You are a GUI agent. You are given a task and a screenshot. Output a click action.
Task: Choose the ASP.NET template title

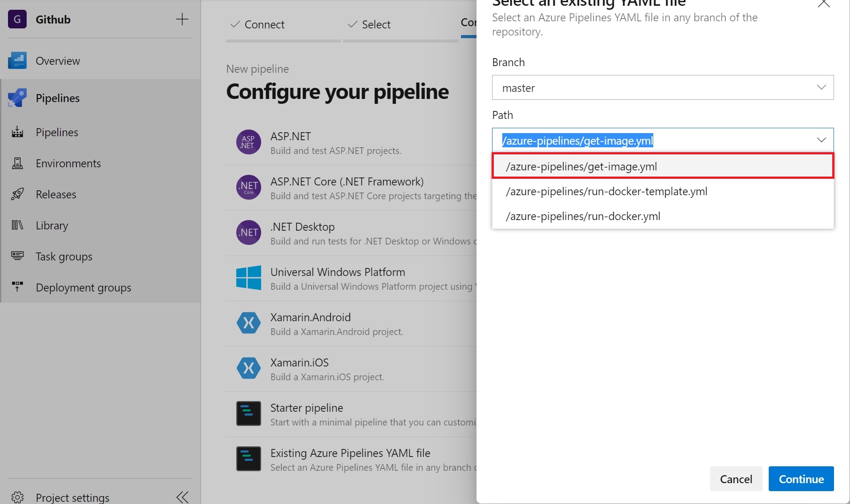pyautogui.click(x=290, y=136)
